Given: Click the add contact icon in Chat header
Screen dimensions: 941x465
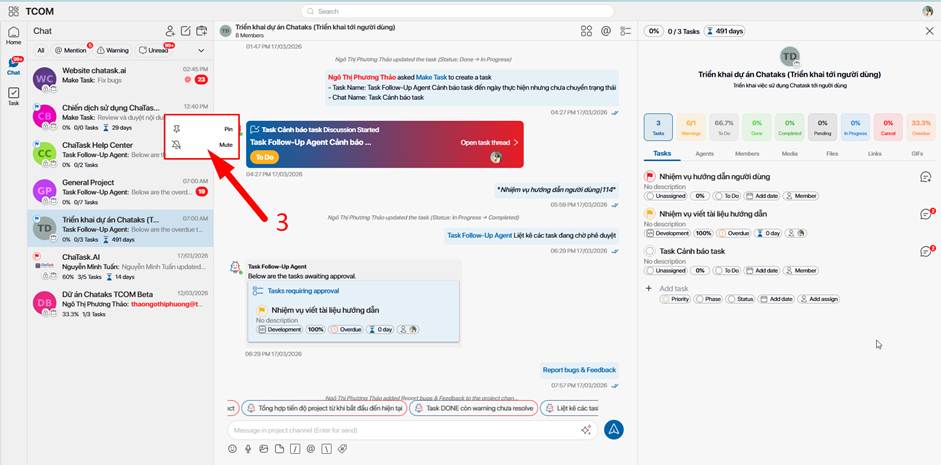Looking at the screenshot, I should click(x=170, y=31).
